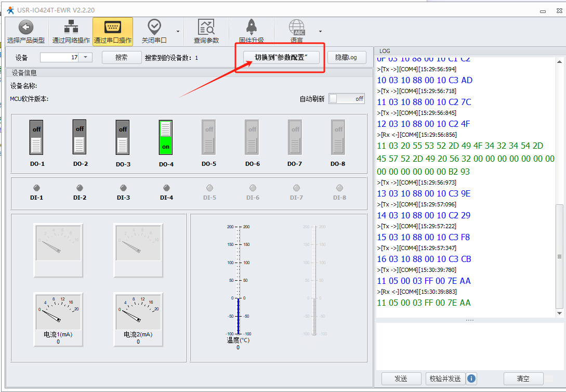Click the blue info icon next to 校验并发送

point(471,378)
